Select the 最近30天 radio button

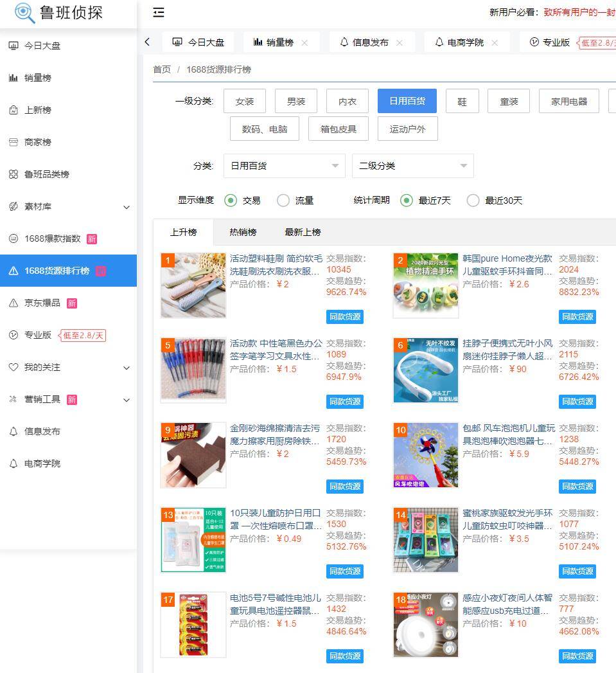tap(473, 201)
